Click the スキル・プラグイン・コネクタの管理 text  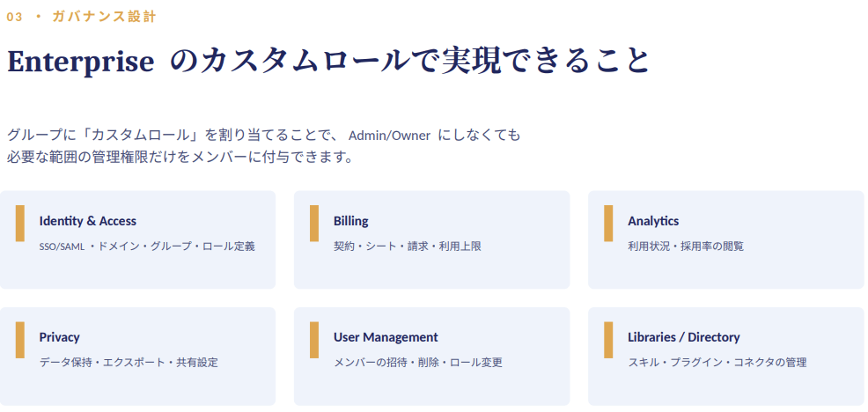point(717,363)
